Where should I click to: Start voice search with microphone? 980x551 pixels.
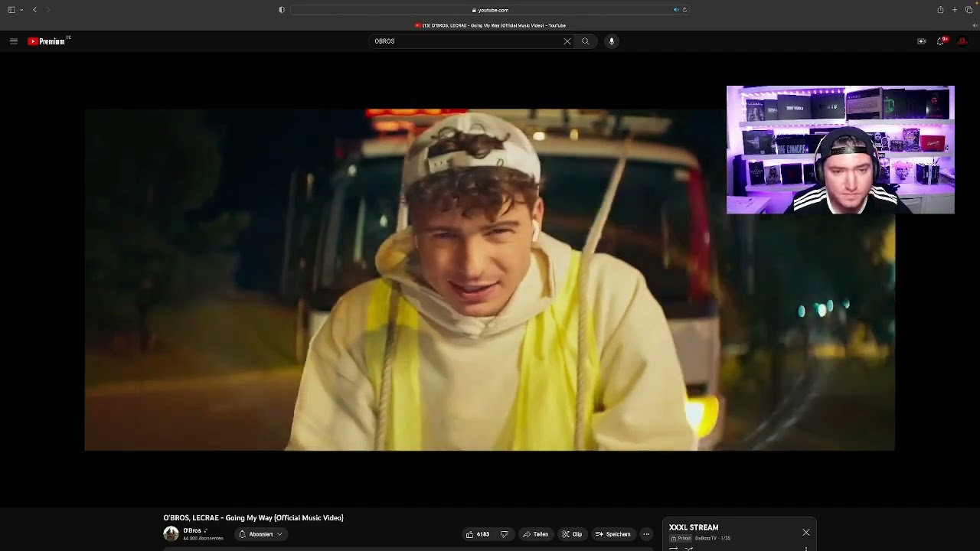611,41
